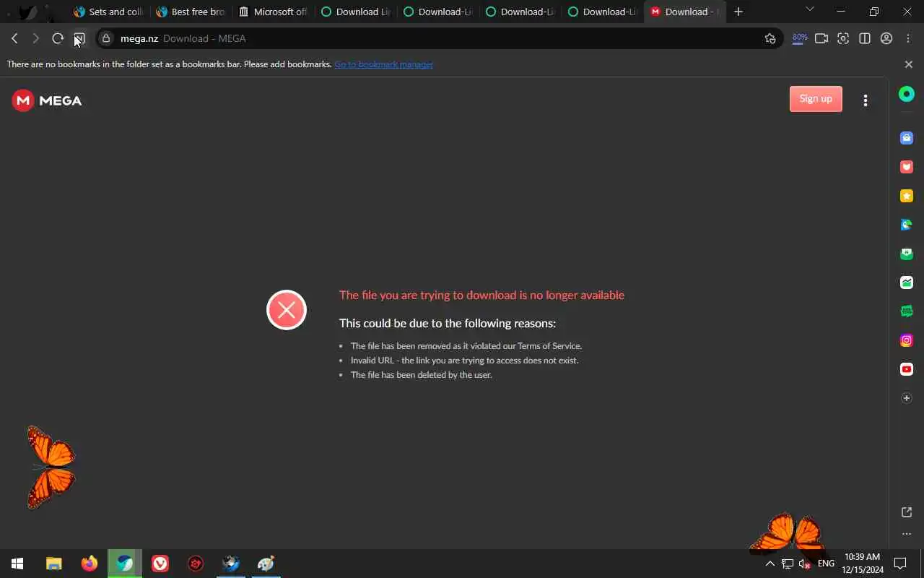Switch ENG input language indicator

click(x=826, y=564)
